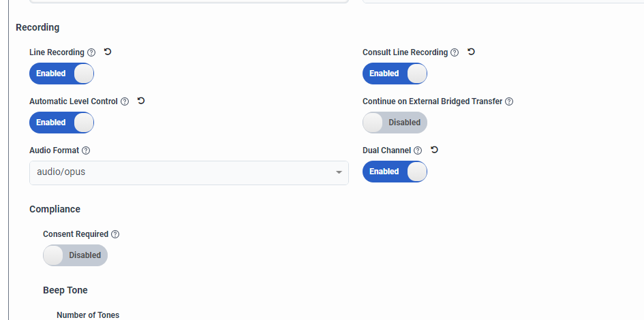The width and height of the screenshot is (644, 320).
Task: Reset Consult Line Recording setting
Action: pos(471,52)
